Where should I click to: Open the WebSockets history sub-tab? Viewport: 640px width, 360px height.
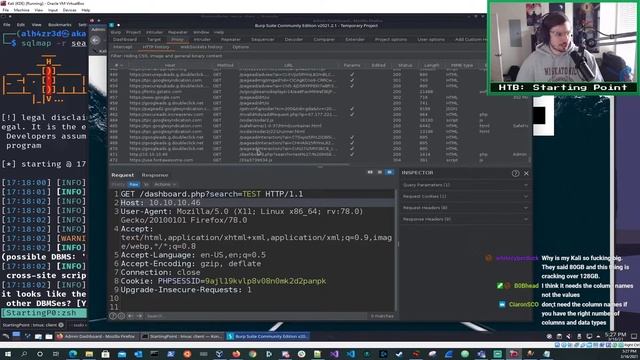pyautogui.click(x=201, y=47)
